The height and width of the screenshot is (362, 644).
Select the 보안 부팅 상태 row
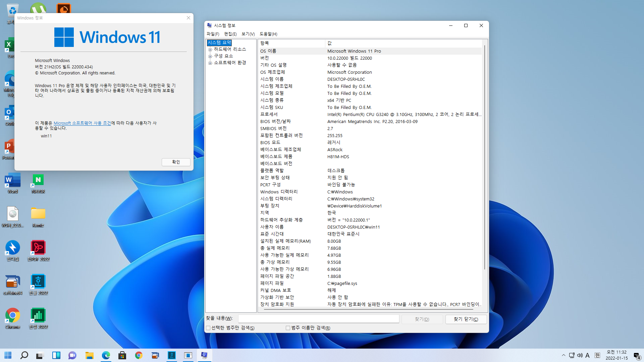point(370,178)
